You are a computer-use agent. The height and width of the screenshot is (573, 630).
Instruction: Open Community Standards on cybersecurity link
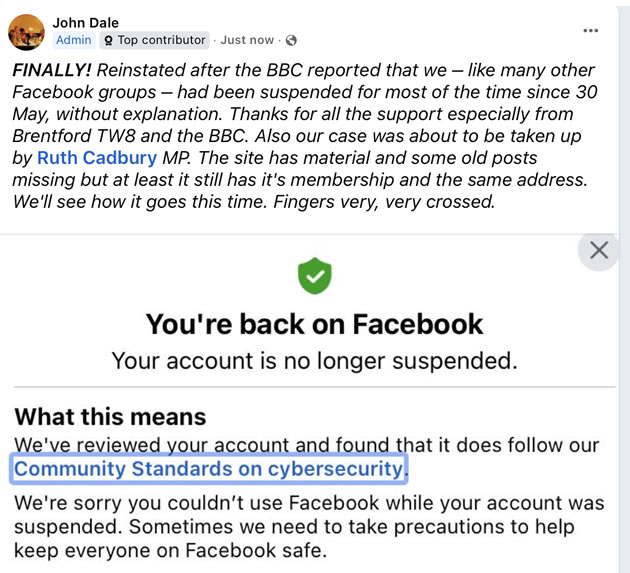click(209, 468)
